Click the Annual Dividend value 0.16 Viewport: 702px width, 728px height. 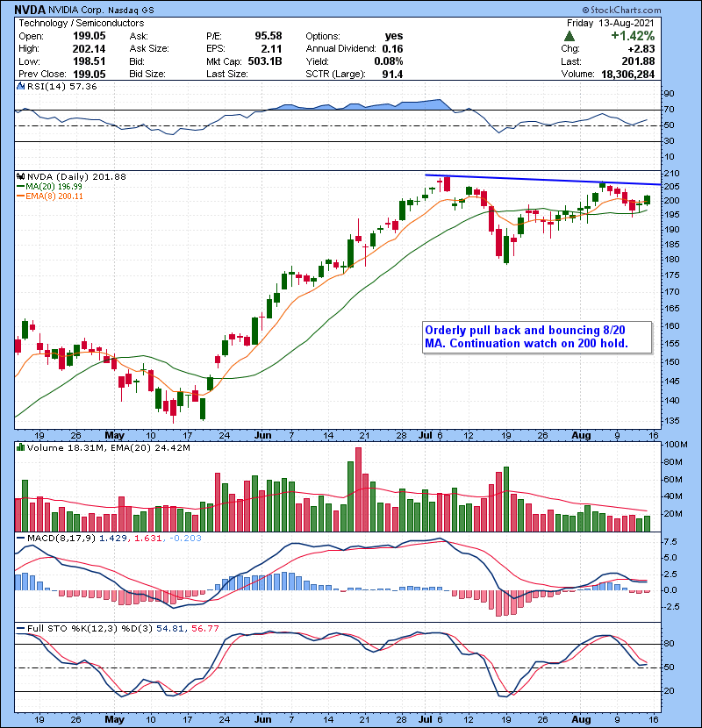(x=392, y=49)
